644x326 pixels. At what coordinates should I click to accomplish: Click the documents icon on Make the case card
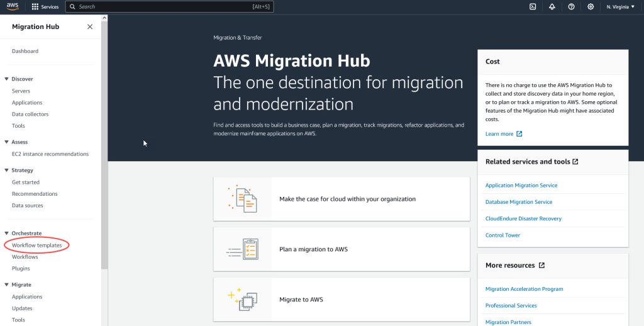[243, 199]
